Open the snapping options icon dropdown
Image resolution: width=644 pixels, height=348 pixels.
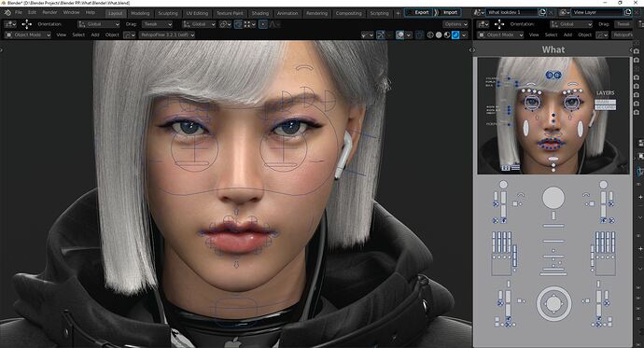pos(249,24)
